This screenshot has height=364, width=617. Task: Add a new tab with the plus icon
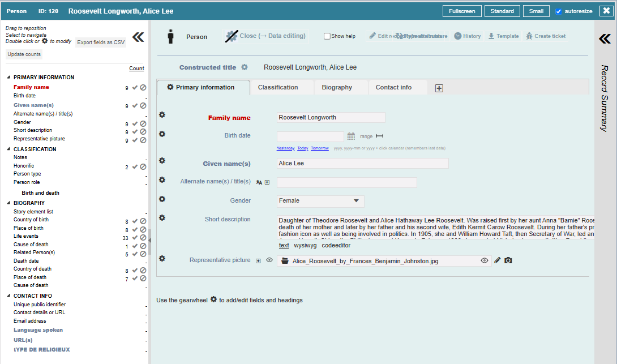[x=439, y=88]
